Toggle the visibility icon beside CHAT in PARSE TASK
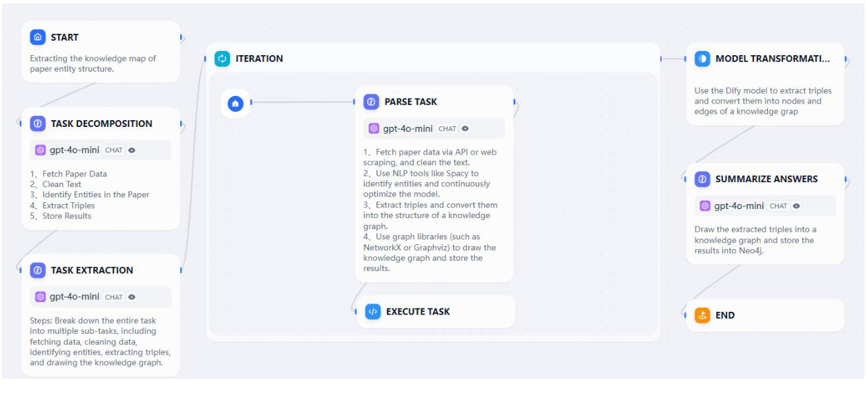 click(x=465, y=128)
